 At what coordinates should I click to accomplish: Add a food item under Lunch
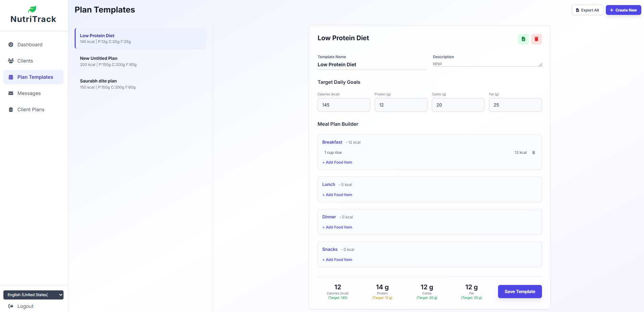coord(337,195)
